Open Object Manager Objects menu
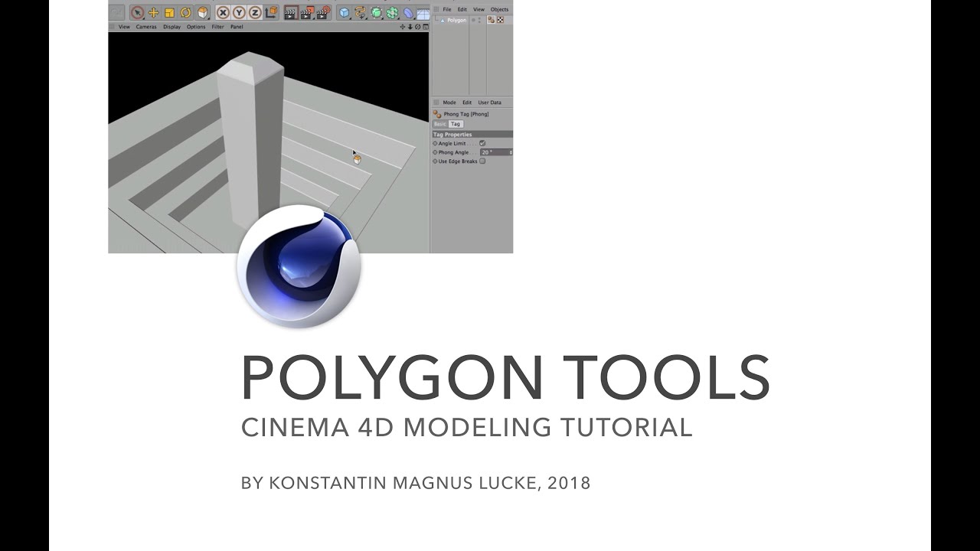The height and width of the screenshot is (551, 980). tap(499, 10)
